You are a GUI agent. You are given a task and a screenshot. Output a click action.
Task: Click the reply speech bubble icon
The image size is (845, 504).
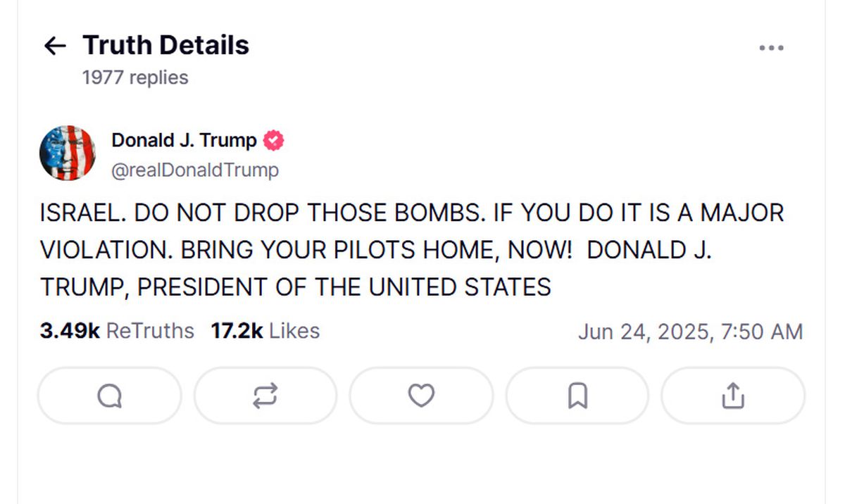109,396
